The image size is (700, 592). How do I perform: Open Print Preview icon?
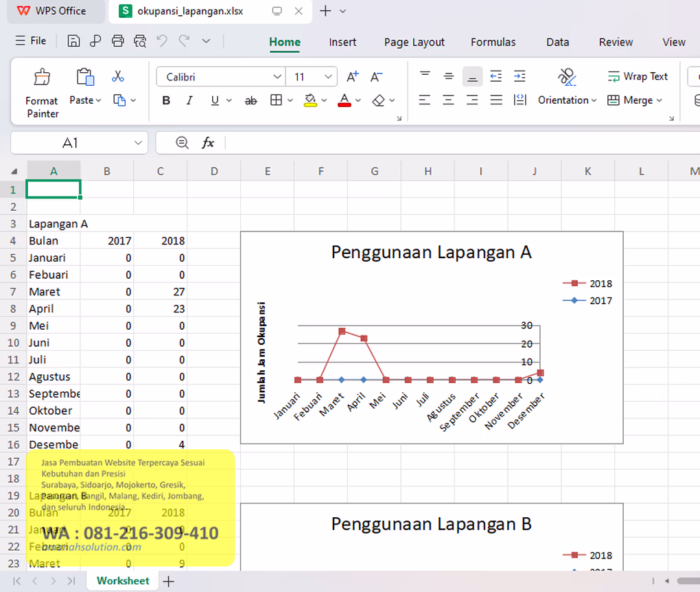coord(140,41)
